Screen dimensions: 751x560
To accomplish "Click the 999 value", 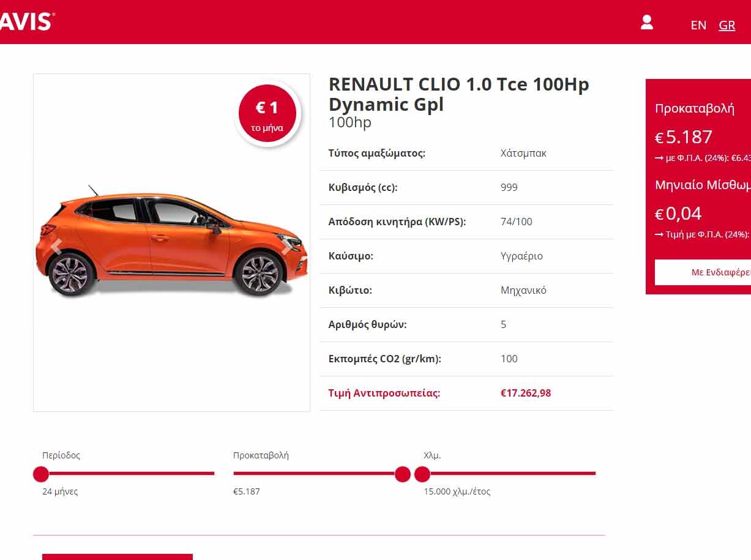I will (x=509, y=187).
